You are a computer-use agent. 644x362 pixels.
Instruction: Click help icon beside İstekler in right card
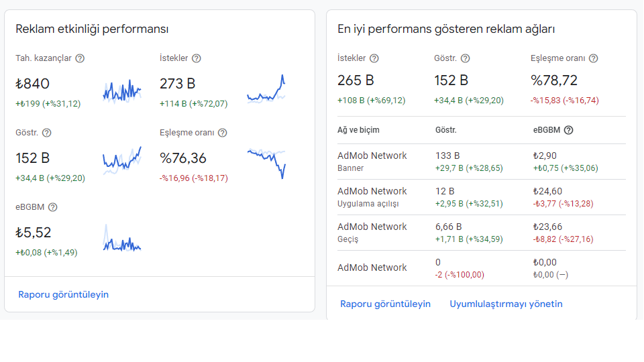(x=374, y=58)
